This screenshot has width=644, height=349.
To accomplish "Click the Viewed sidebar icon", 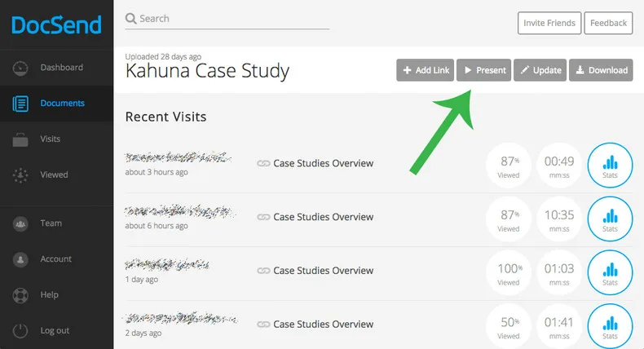I will coord(20,175).
